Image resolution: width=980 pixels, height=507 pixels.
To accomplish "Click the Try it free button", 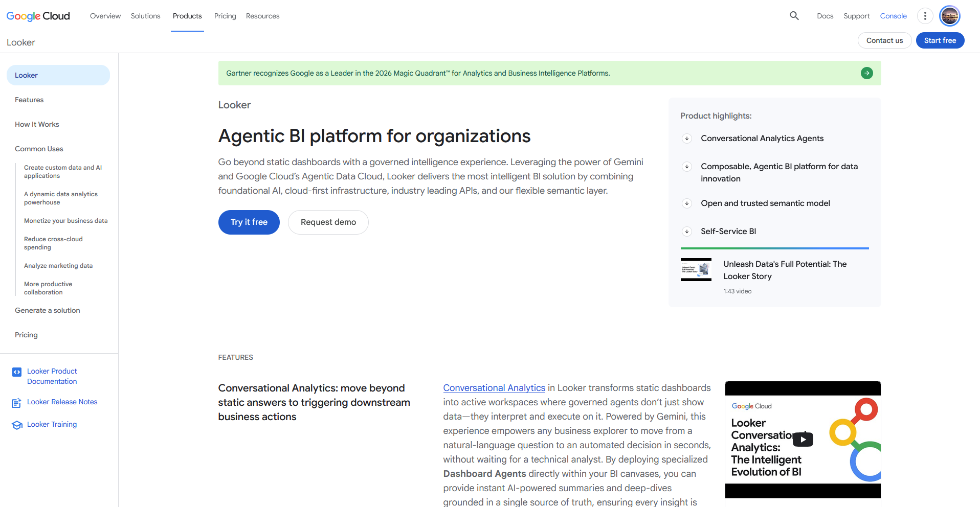I will pos(249,222).
